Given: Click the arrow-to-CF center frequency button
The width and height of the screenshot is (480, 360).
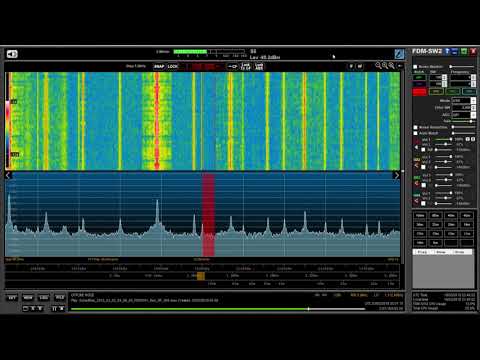Looking at the screenshot, I should 233,66.
